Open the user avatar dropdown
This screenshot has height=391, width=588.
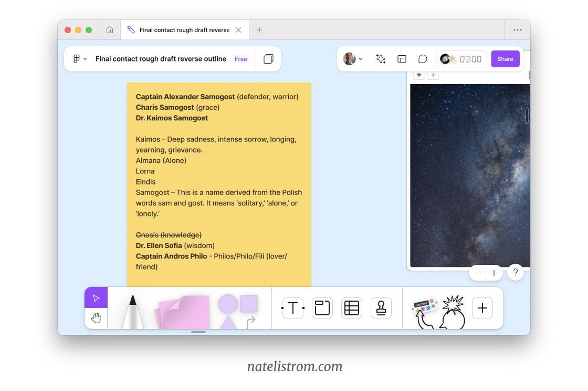[353, 59]
